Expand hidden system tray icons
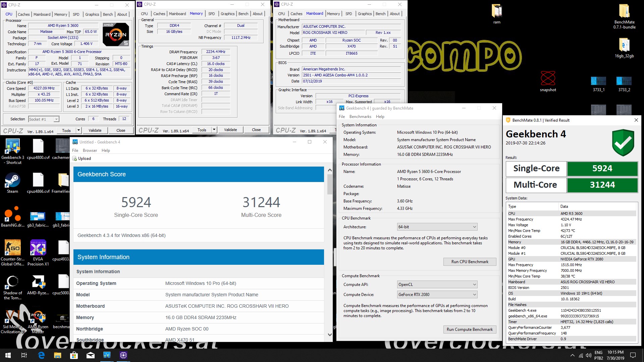The image size is (644, 362). point(572,355)
